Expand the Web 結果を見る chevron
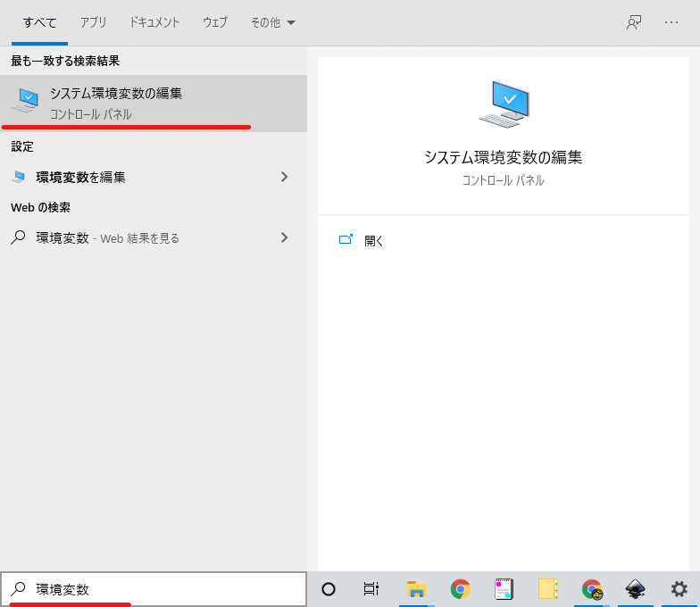This screenshot has width=700, height=607. pos(284,237)
